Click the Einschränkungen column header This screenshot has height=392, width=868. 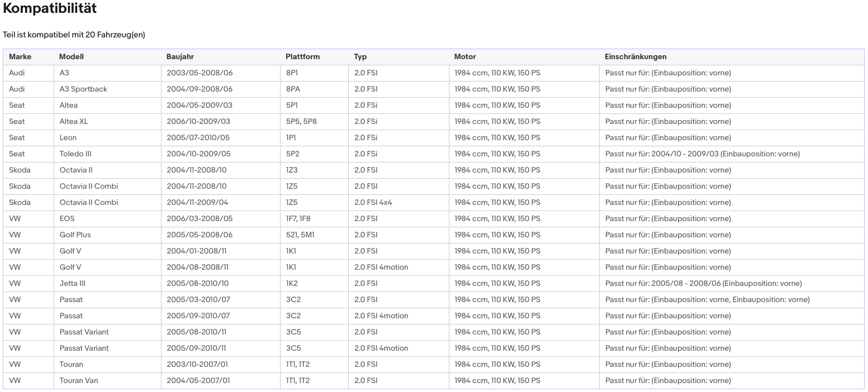pos(635,56)
